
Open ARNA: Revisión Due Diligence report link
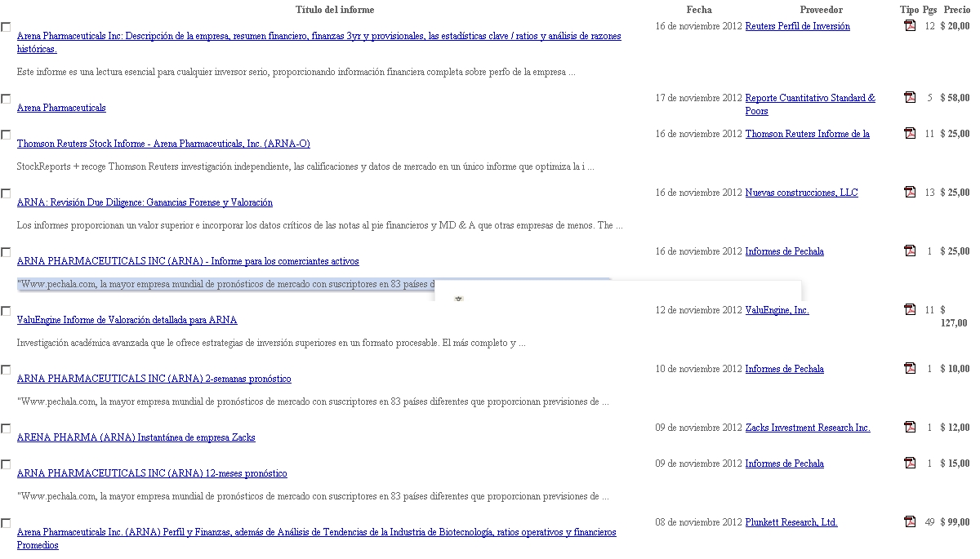(145, 202)
